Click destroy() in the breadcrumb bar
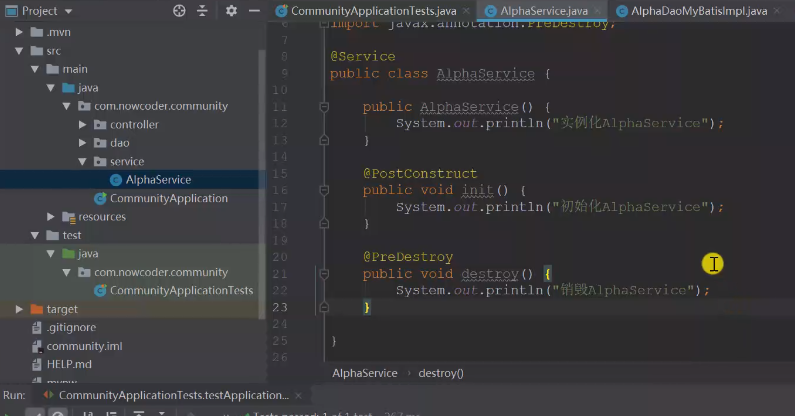Screen dimensions: 795x416 pos(441,373)
